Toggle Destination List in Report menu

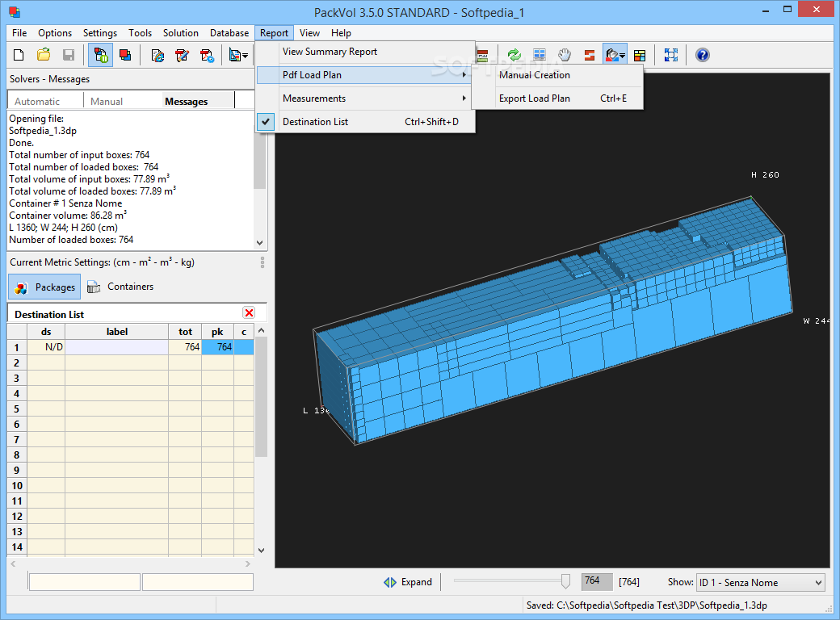point(316,122)
